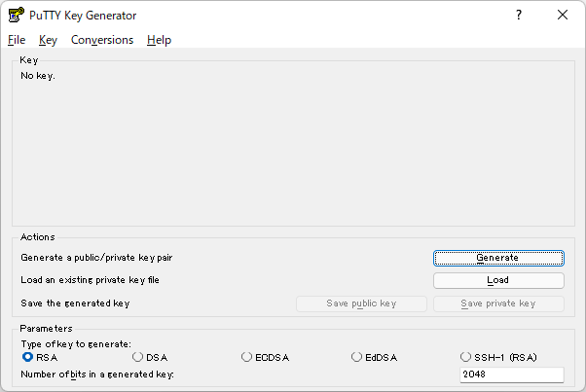Image resolution: width=586 pixels, height=392 pixels.
Task: Click Load to open a private key
Action: (x=498, y=280)
